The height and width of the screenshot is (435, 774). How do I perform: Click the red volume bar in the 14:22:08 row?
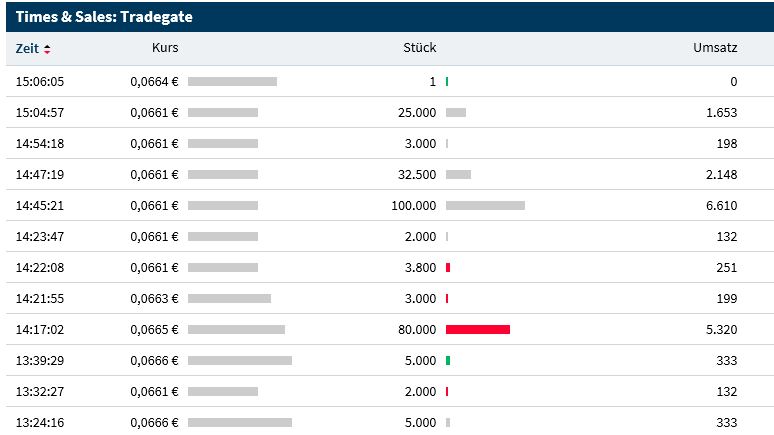(448, 268)
